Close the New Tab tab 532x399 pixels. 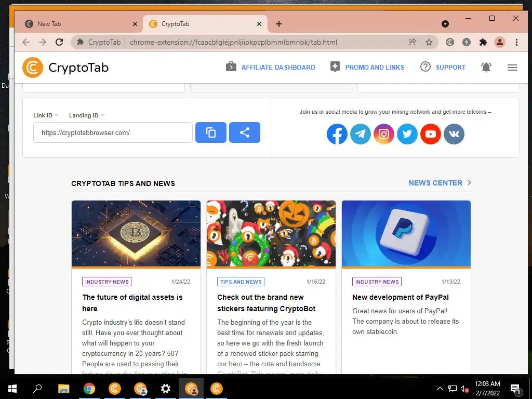[x=135, y=24]
